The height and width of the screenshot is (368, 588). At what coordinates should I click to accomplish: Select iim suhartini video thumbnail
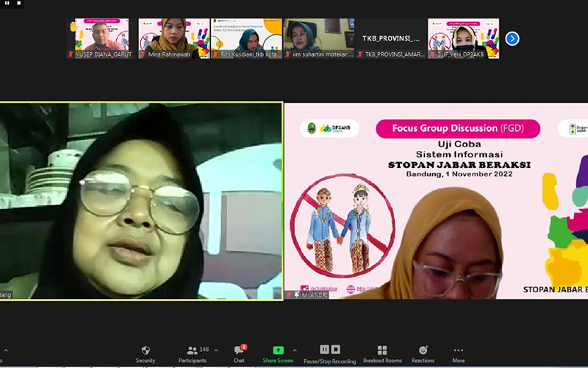pos(319,38)
